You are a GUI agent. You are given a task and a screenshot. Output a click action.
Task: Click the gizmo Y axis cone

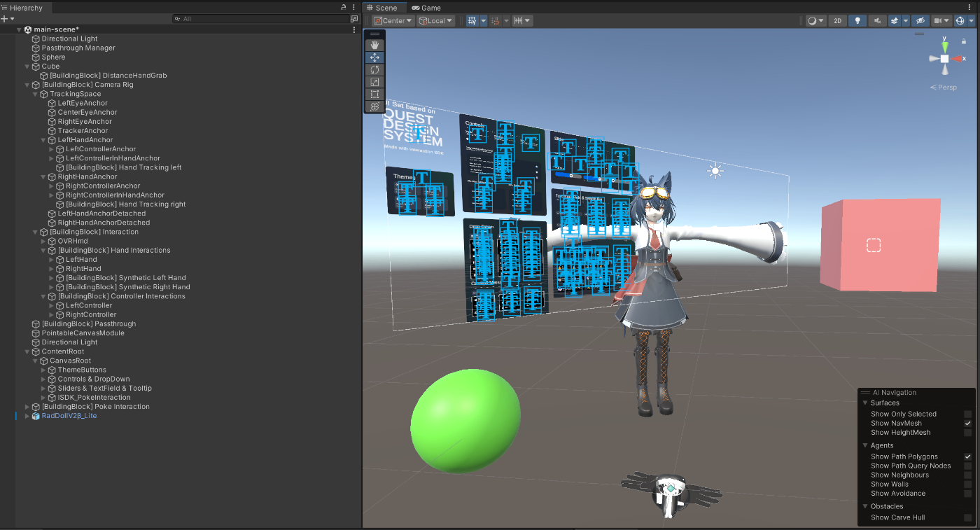(945, 47)
